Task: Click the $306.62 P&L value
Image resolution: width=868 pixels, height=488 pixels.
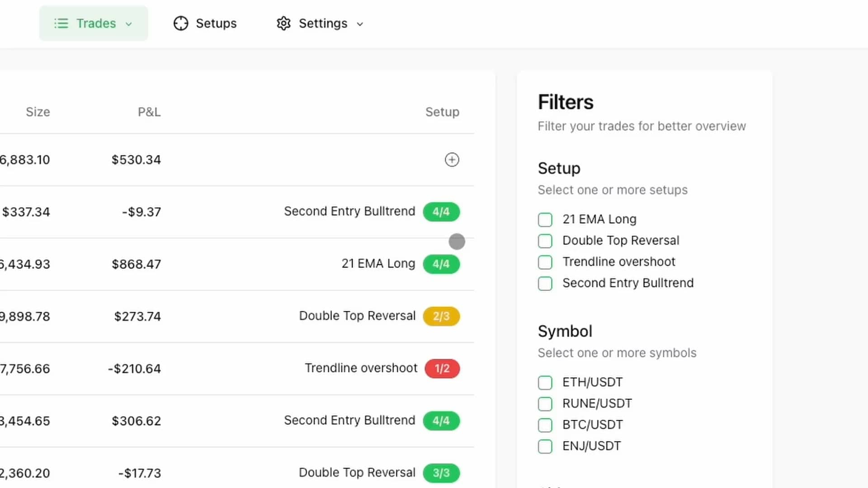Action: click(136, 421)
